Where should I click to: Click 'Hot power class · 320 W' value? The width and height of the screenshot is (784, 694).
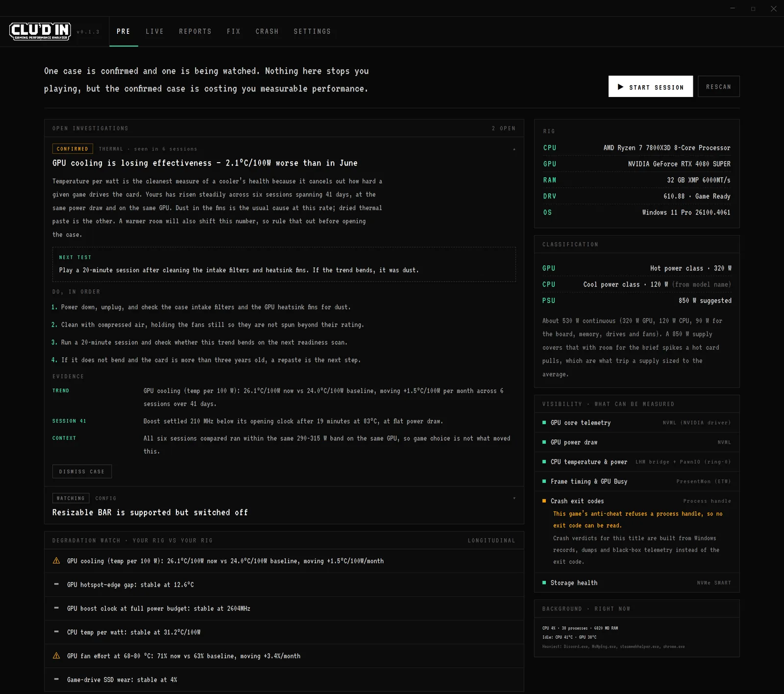pos(691,268)
